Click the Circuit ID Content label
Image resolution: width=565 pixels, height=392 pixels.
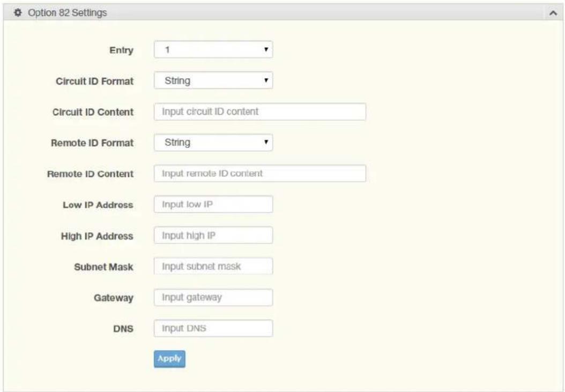click(93, 112)
